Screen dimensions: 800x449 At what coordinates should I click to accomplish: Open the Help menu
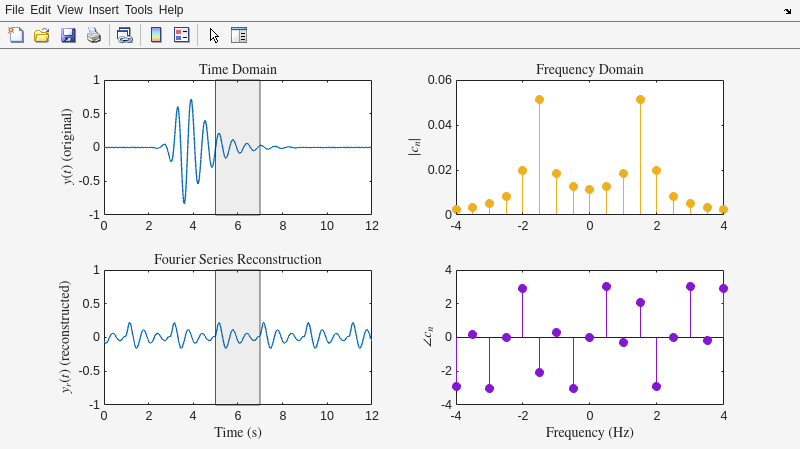pyautogui.click(x=171, y=10)
